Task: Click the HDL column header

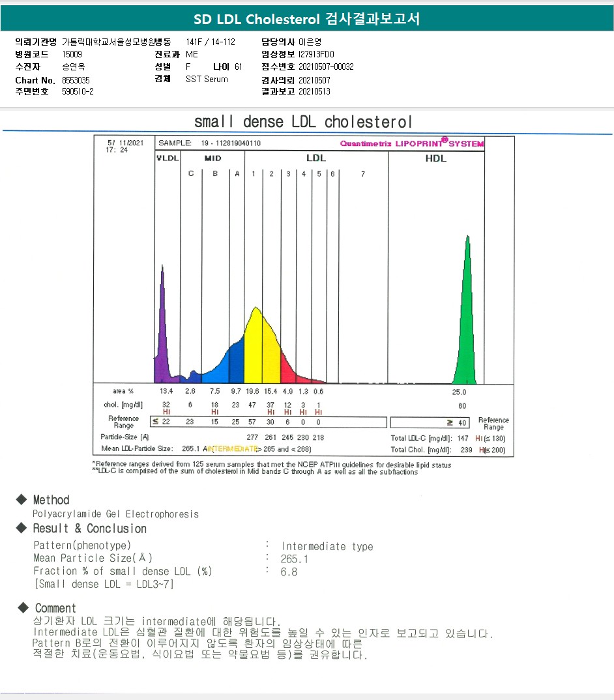Action: [x=436, y=158]
